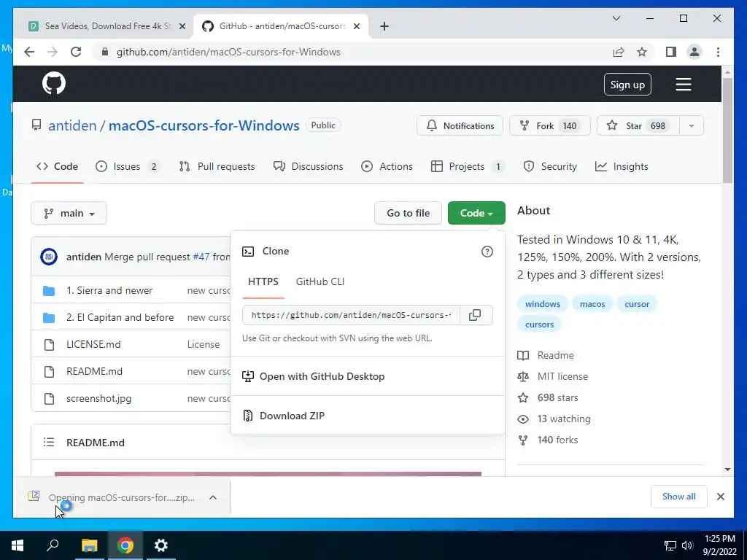Image resolution: width=747 pixels, height=560 pixels.
Task: Select the HTTPS clone tab
Action: pyautogui.click(x=263, y=281)
